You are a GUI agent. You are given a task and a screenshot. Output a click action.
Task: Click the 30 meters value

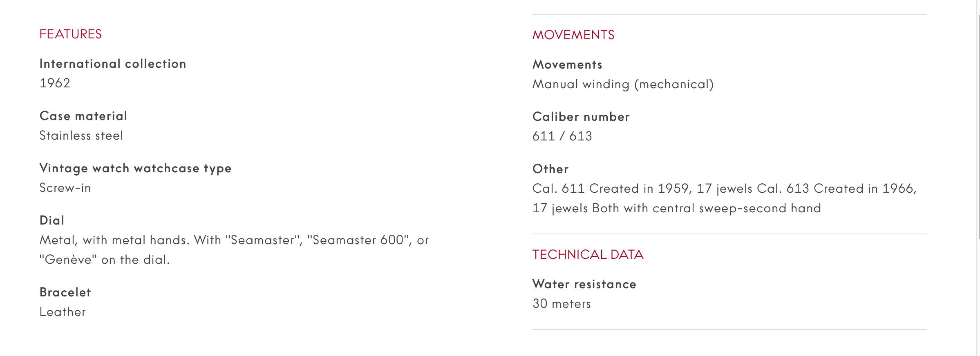(x=562, y=304)
